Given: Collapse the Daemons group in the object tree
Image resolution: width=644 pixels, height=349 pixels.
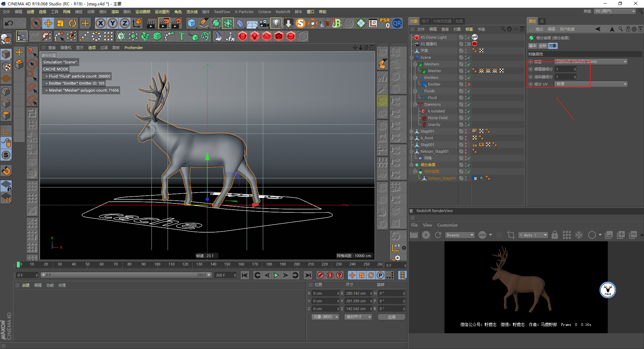Looking at the screenshot, I should (415, 104).
